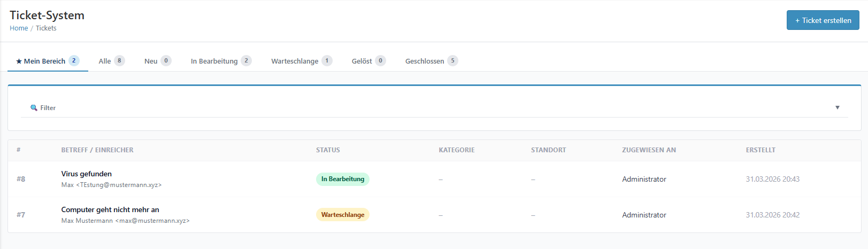
Task: Click the green 'In Bearbeitung' status badge
Action: [x=342, y=179]
